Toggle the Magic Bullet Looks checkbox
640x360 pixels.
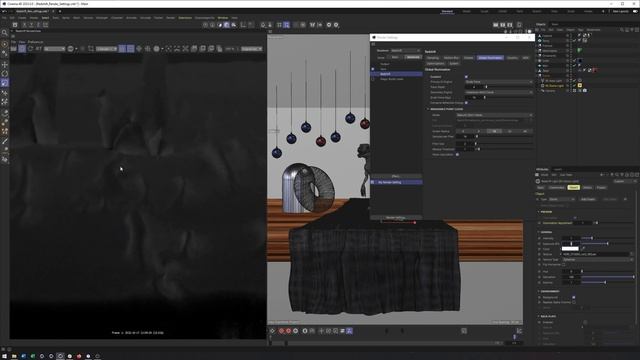pyautogui.click(x=373, y=79)
